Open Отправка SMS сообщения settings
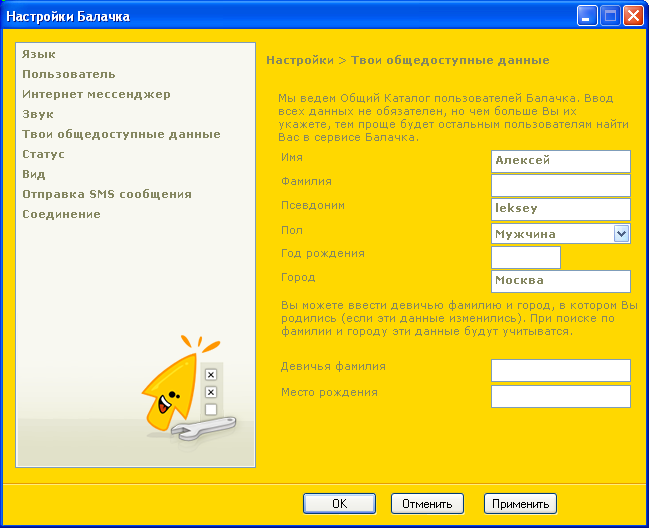The image size is (649, 528). pos(106,194)
